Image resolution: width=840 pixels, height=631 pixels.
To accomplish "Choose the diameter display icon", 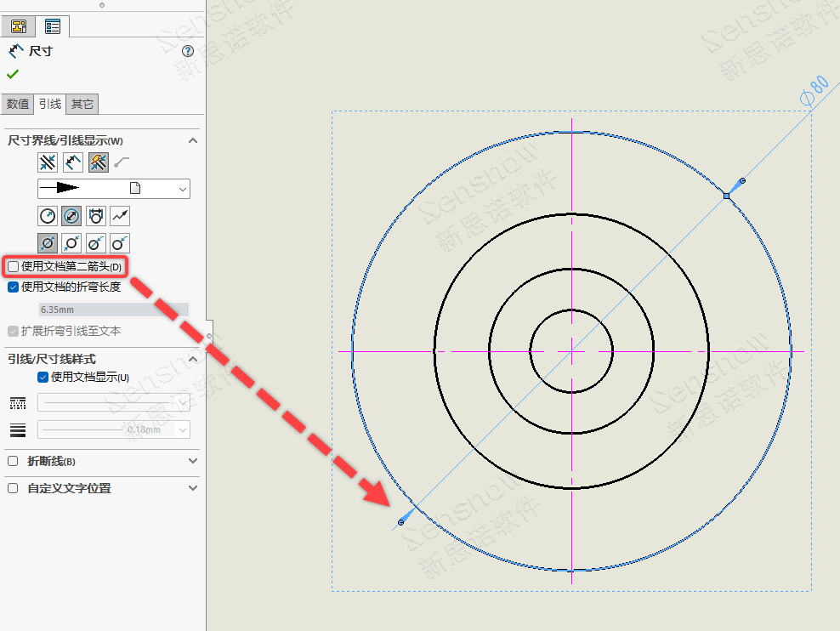I will click(71, 216).
